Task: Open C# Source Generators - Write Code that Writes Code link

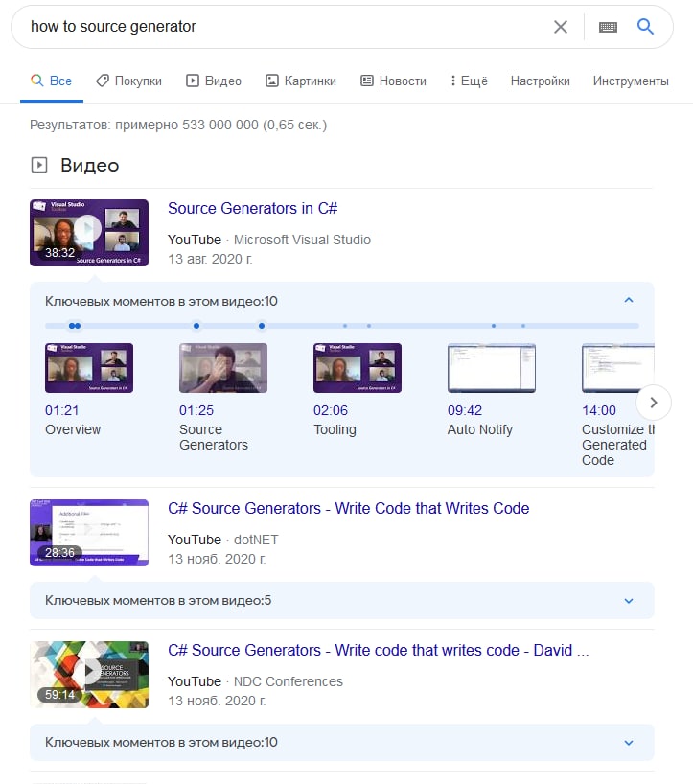Action: 349,508
